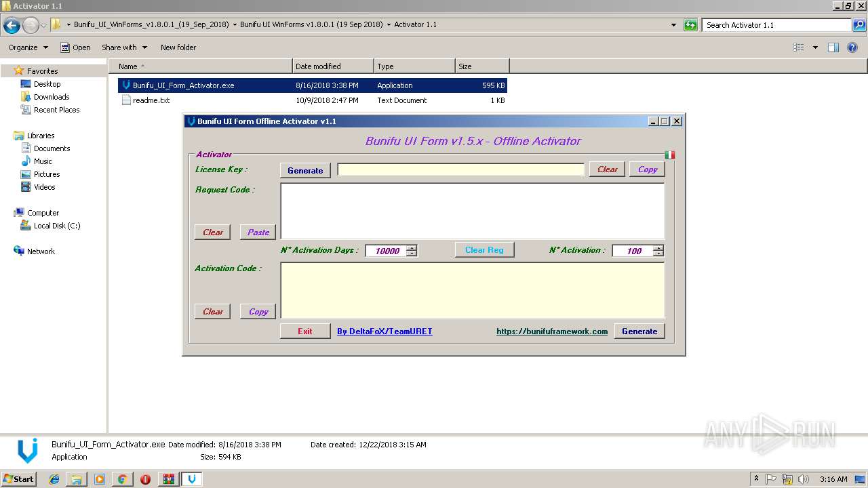
Task: Open the Organize dropdown menu
Action: (x=28, y=47)
